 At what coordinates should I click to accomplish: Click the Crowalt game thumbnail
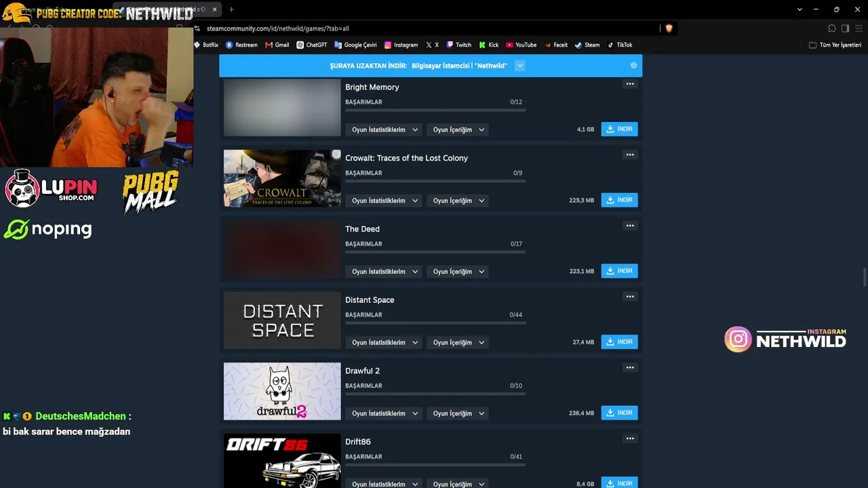pos(282,178)
